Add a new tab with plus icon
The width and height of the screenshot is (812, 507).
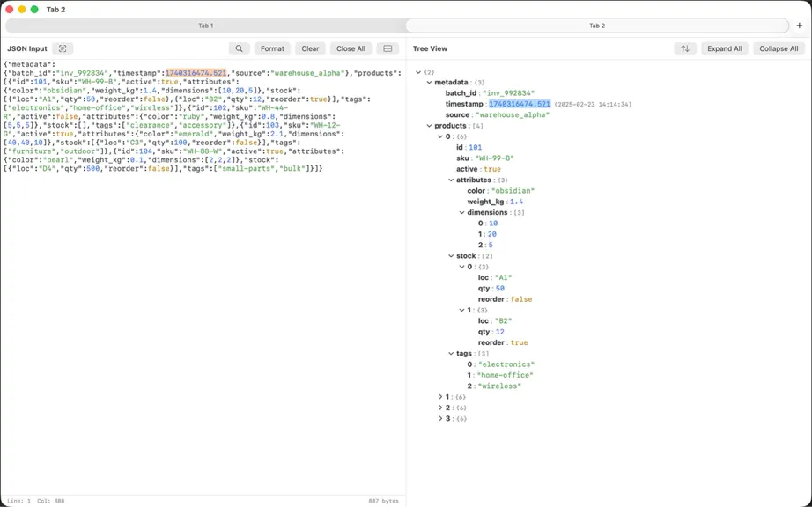[x=800, y=26]
